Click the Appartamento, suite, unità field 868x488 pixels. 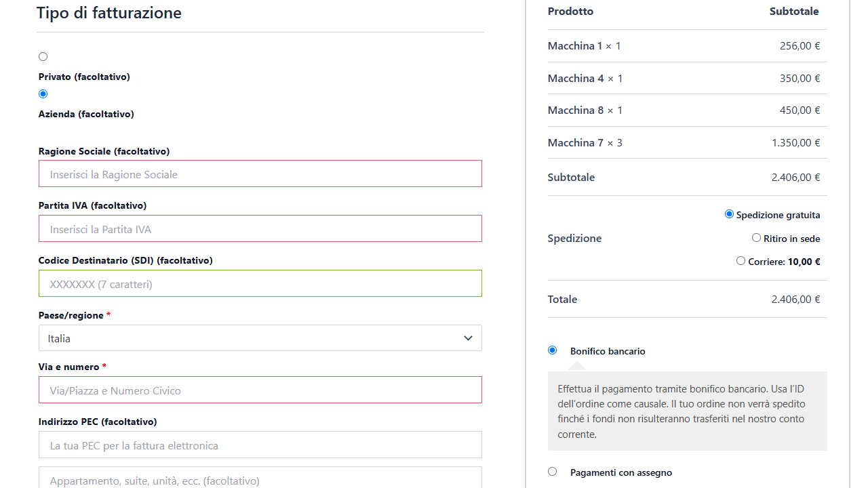(x=260, y=479)
